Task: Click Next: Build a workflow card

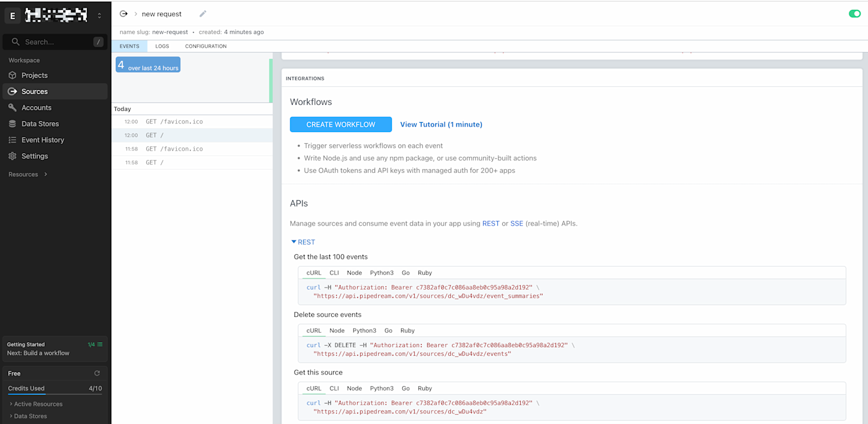Action: (55, 349)
